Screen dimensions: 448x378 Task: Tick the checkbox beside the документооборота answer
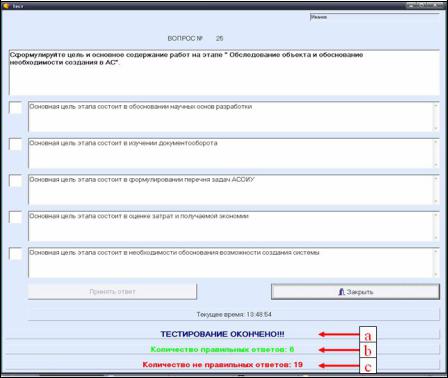coord(15,144)
